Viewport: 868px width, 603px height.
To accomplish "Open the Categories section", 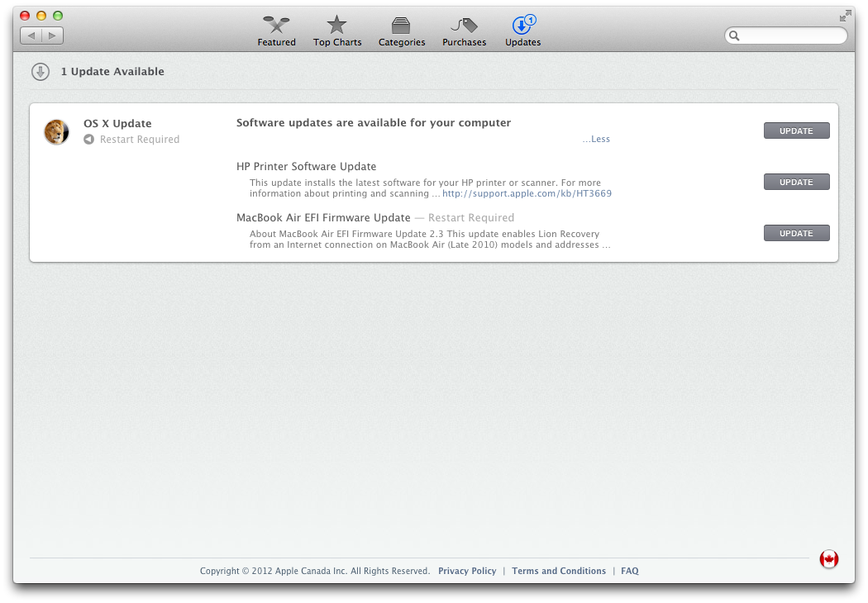I will click(401, 31).
